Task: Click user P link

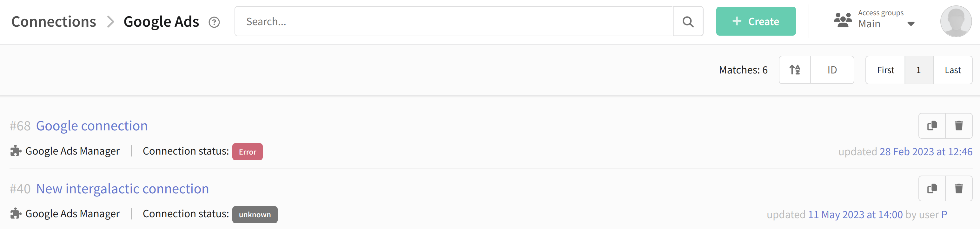Action: point(944,214)
